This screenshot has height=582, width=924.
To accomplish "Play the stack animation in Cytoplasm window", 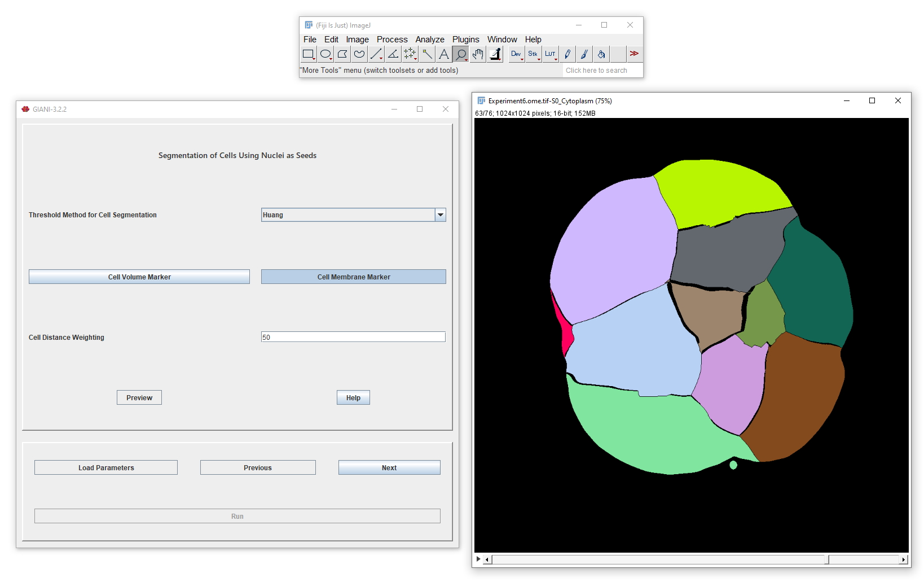I will (x=478, y=559).
